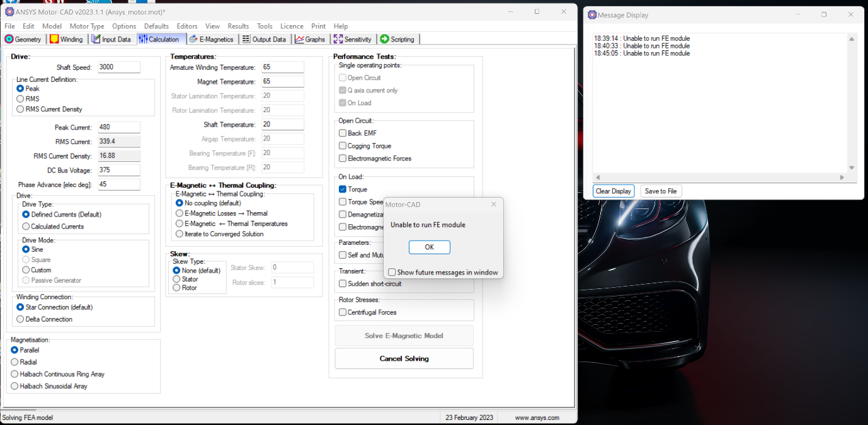Open the Motor Type menu

(x=87, y=26)
